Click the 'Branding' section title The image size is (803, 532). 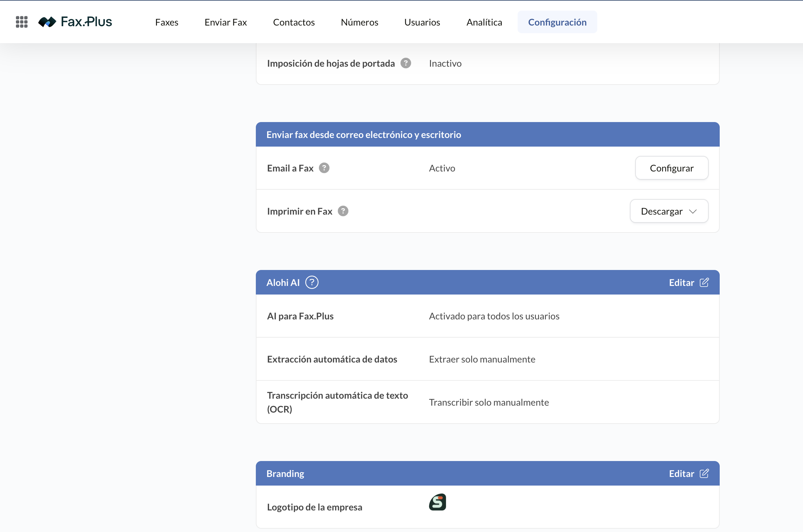(x=285, y=474)
